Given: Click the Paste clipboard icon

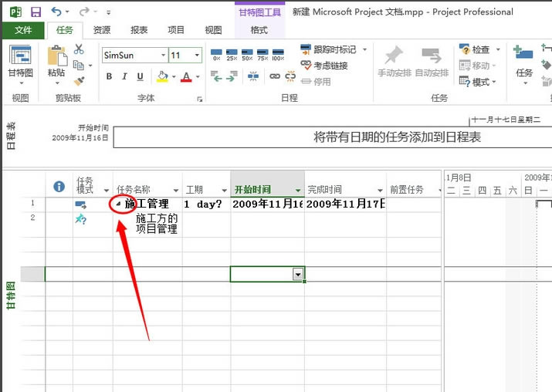Looking at the screenshot, I should point(56,57).
